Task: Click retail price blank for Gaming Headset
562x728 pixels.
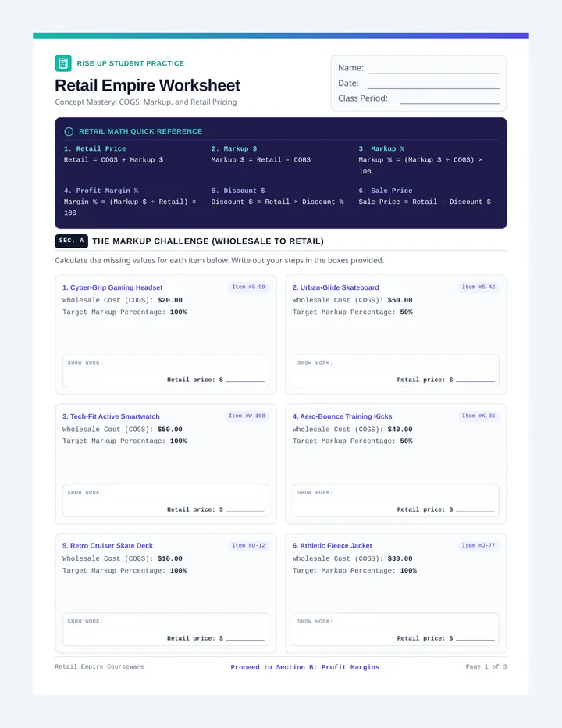Action: coord(245,379)
